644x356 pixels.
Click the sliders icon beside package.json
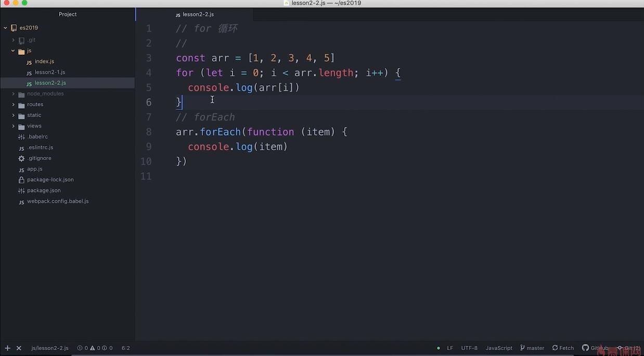(21, 190)
